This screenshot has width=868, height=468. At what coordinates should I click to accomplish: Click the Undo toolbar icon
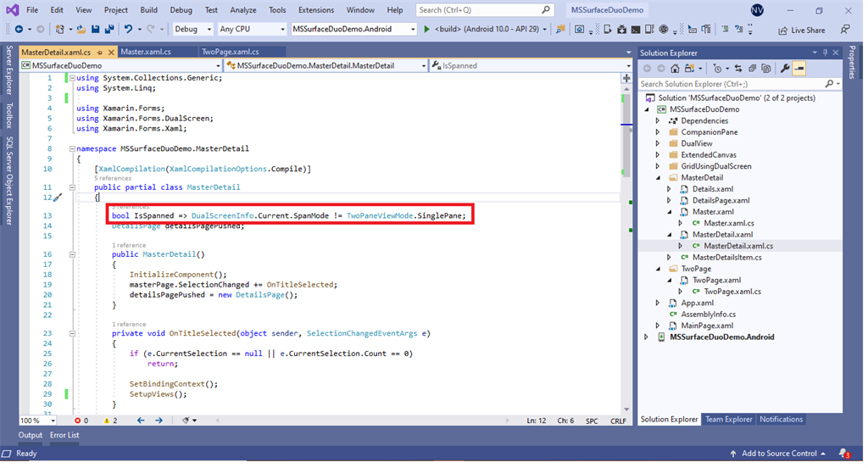click(128, 30)
